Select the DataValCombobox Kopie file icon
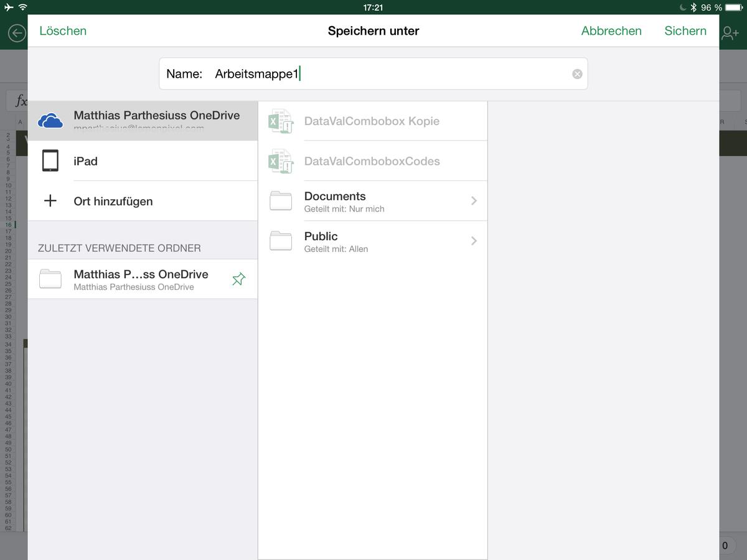 click(x=281, y=121)
